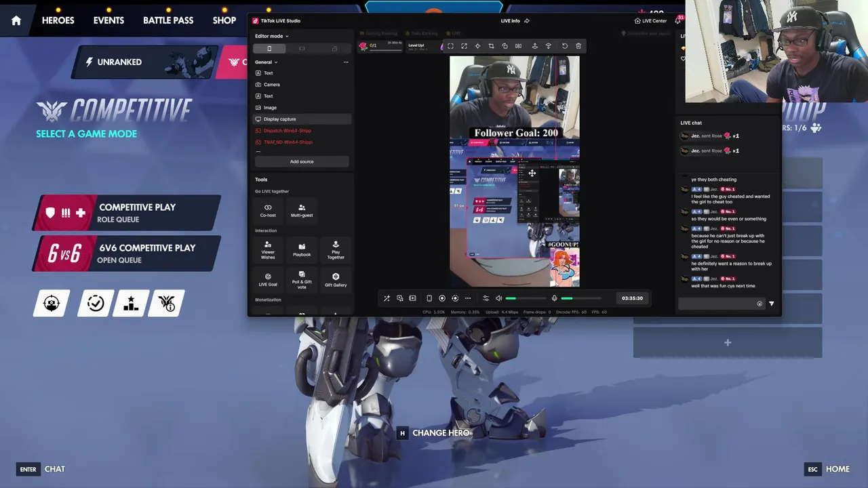868x488 pixels.
Task: Open the EVENTS tab in Overwatch
Action: pos(108,20)
